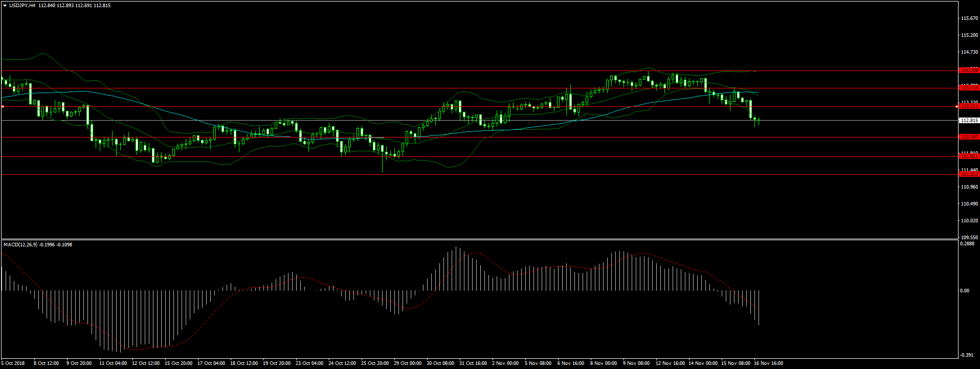The image size is (980, 369).
Task: Click the 6 Nov 16:00 time label
Action: (571, 363)
